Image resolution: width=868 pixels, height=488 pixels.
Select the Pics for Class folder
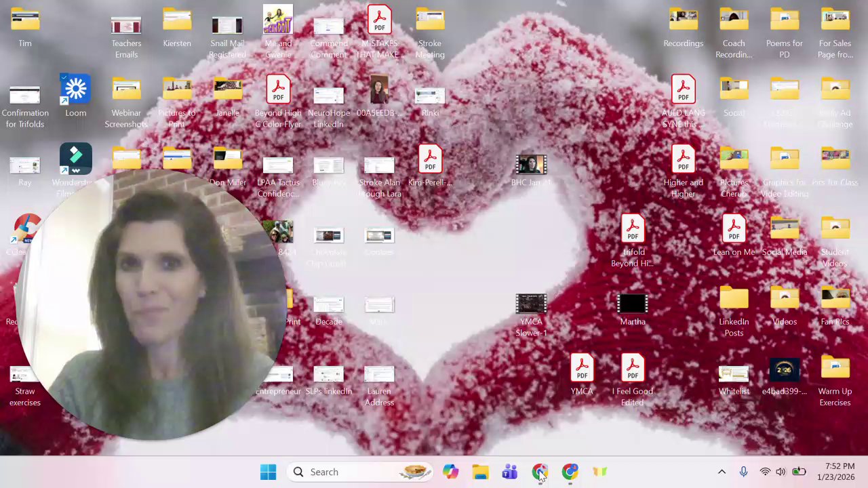pyautogui.click(x=835, y=165)
